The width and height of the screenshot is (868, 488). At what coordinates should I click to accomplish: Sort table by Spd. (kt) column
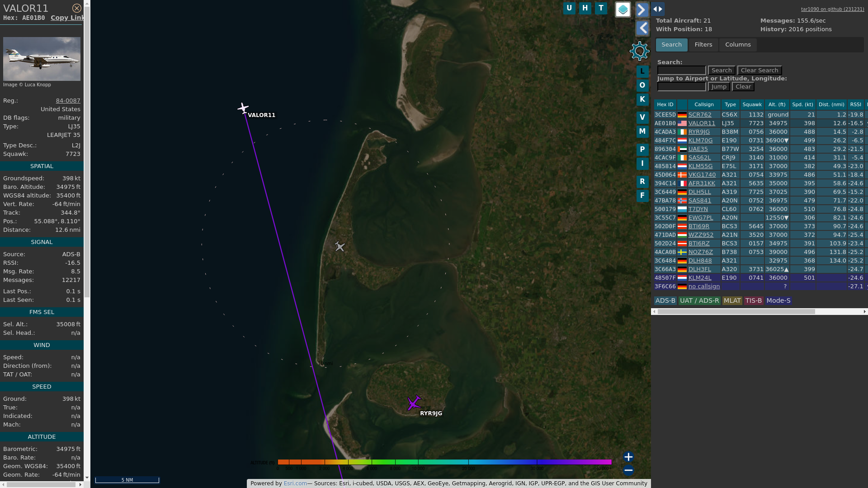point(803,104)
